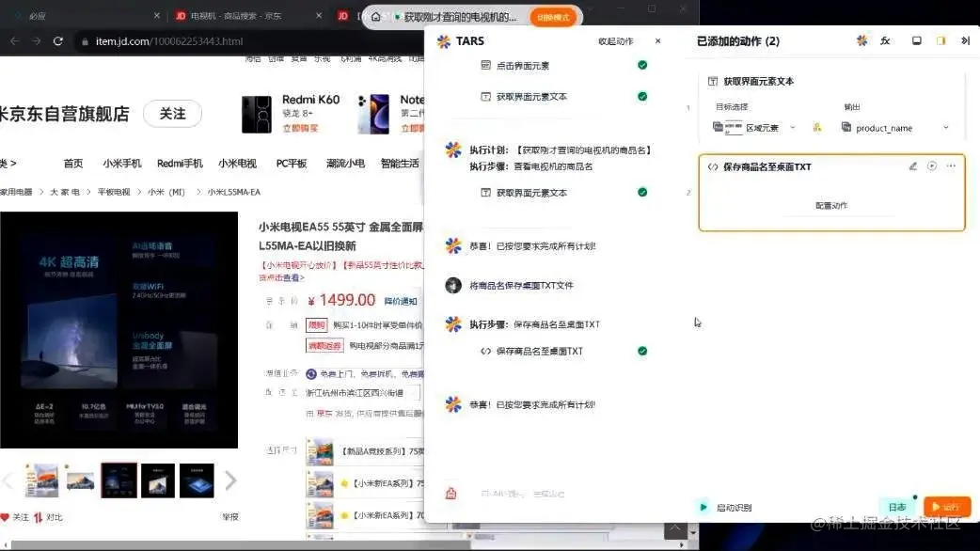The width and height of the screenshot is (980, 551).
Task: Click 关注 button next to store name
Action: (172, 114)
